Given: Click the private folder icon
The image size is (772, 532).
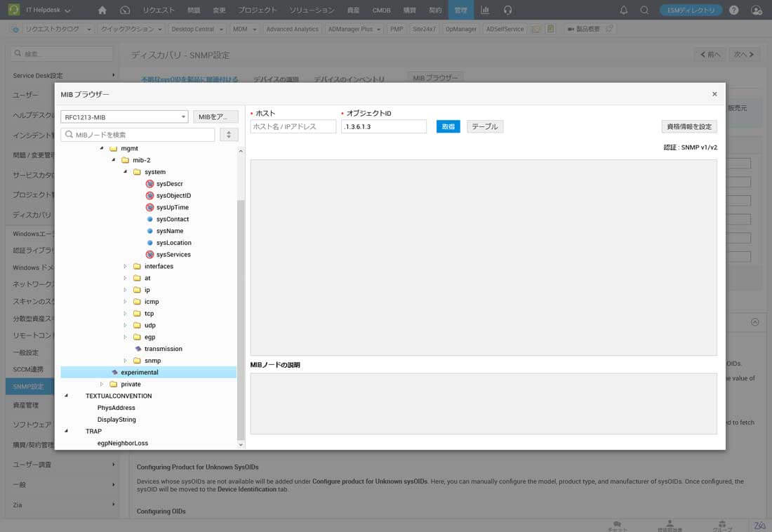Looking at the screenshot, I should coord(114,384).
